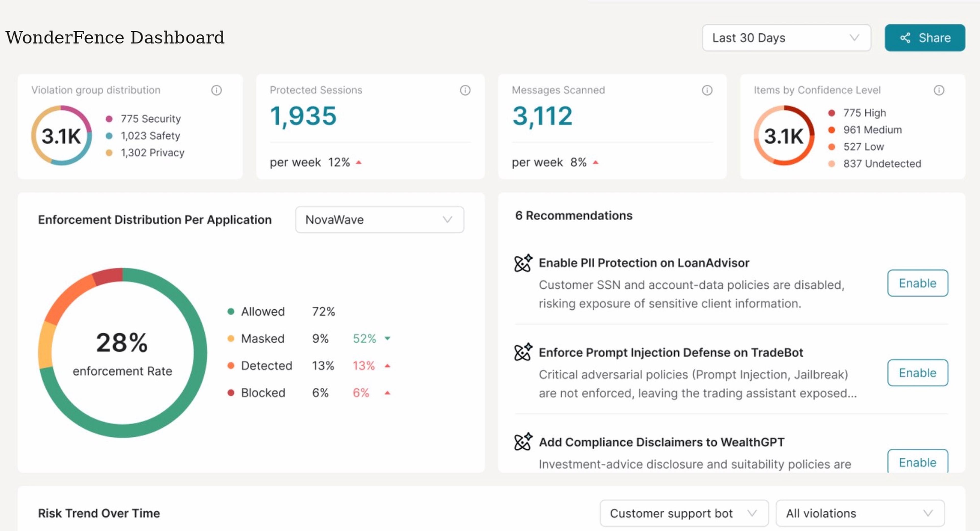
Task: Click the AI sparkle icon beside Enable PII Protection
Action: pos(523,263)
